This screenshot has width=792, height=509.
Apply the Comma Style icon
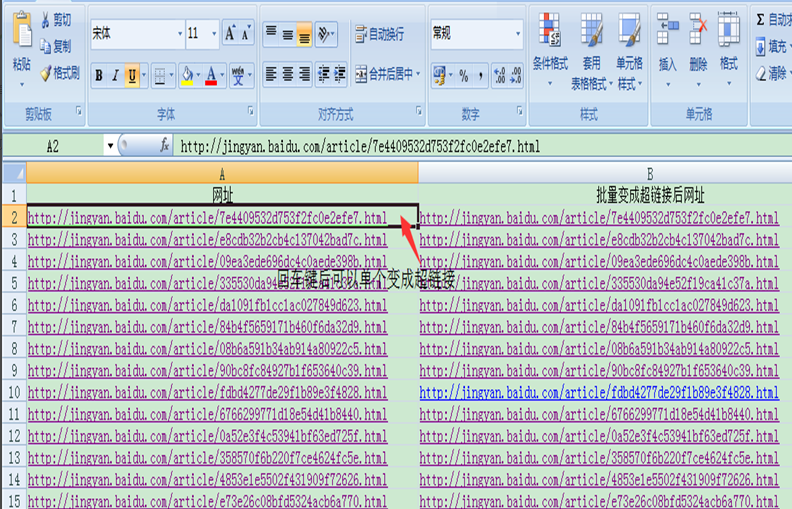(480, 76)
